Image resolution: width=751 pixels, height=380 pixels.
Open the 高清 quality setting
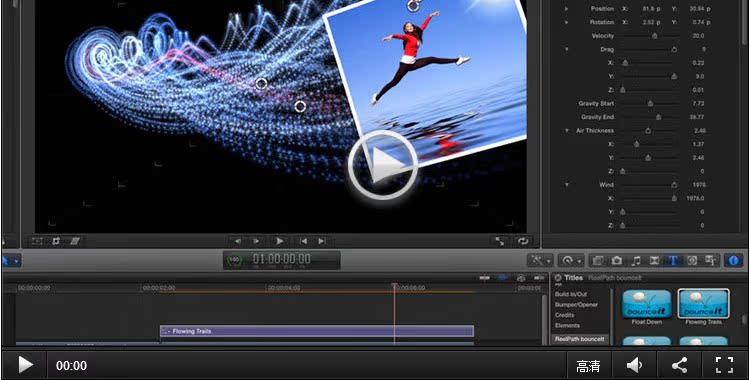[588, 366]
